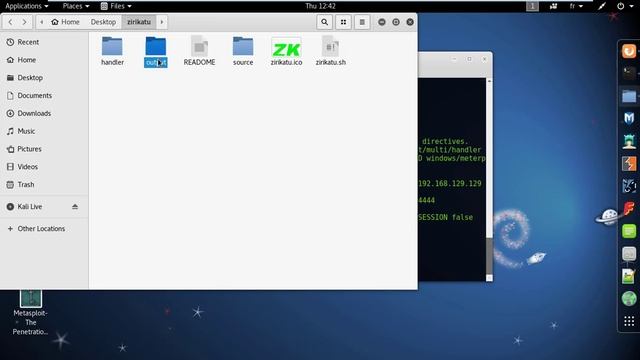Launch the red F Faraday icon in dock
Viewport: 640px width, 360px height.
(x=629, y=209)
